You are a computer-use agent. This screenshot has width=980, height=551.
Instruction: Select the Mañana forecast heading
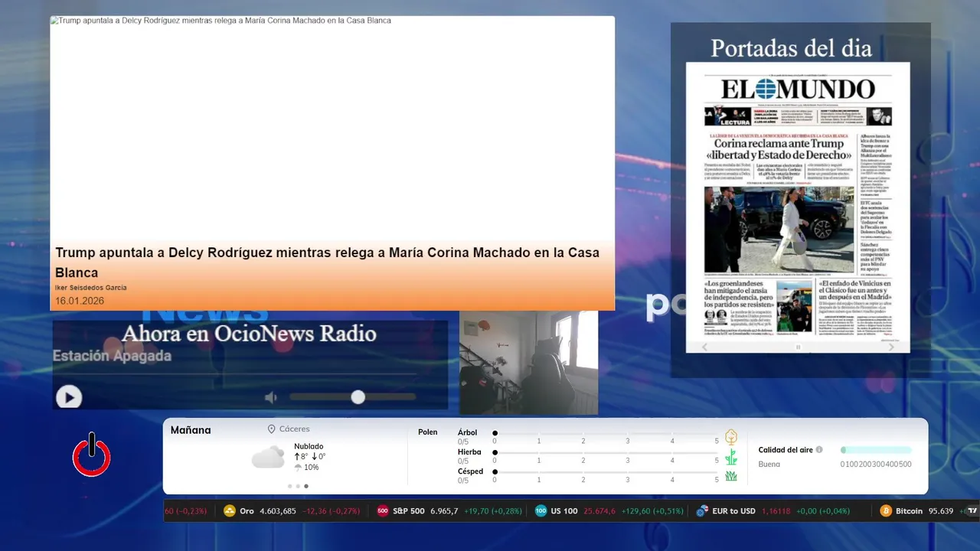191,430
